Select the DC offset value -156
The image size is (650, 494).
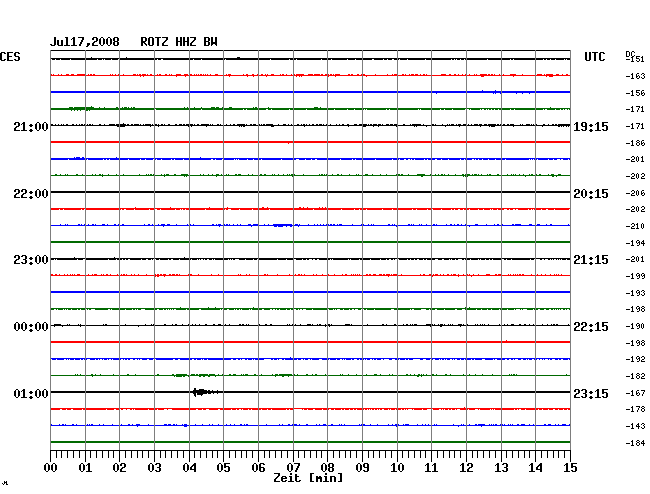635,93
